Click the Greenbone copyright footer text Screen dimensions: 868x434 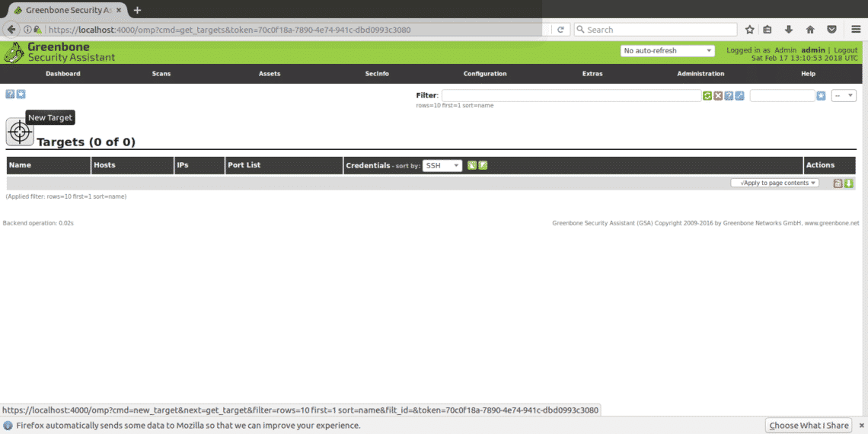click(x=706, y=223)
